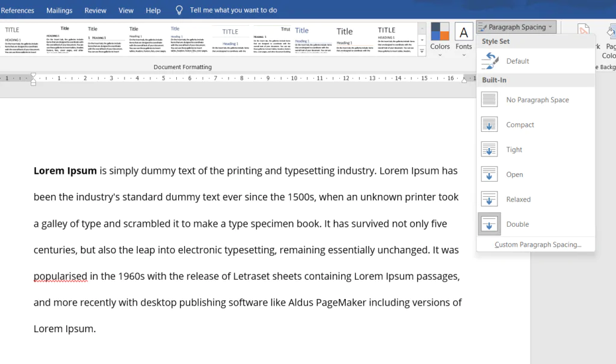This screenshot has height=364, width=616.
Task: Click the Watermark icon in the ribbon
Action: 584,31
